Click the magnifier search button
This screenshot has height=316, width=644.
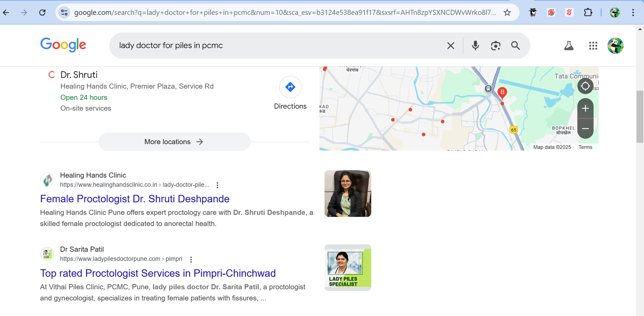(x=515, y=46)
